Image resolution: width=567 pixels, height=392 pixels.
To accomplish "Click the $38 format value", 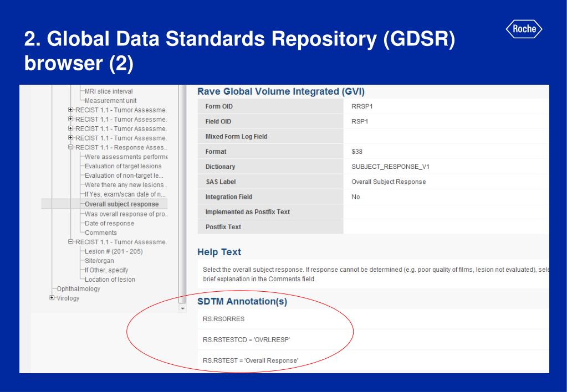I will click(x=357, y=152).
